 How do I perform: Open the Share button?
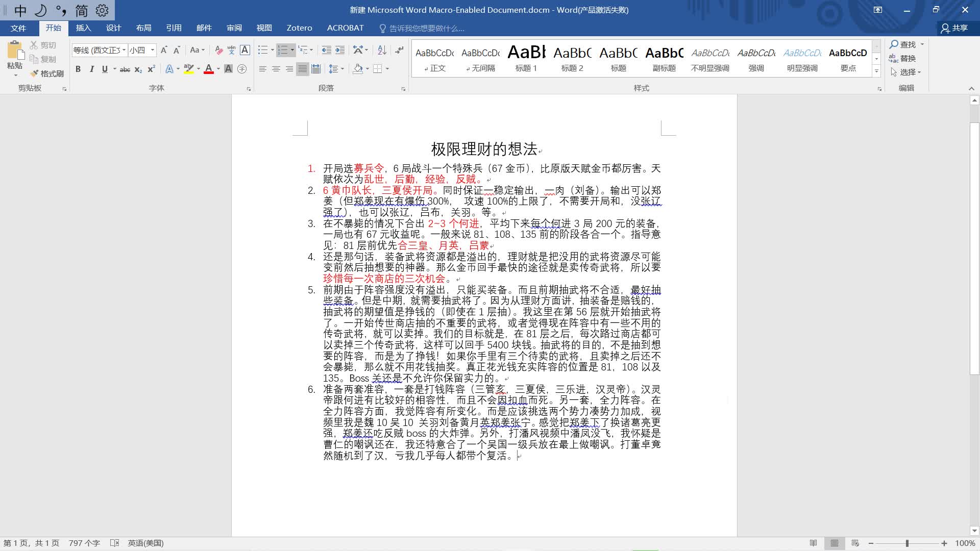954,28
